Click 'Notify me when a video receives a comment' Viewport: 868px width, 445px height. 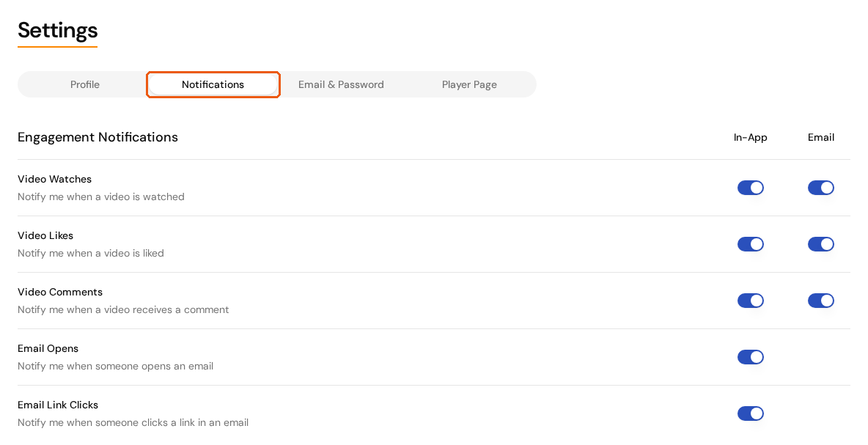point(123,310)
